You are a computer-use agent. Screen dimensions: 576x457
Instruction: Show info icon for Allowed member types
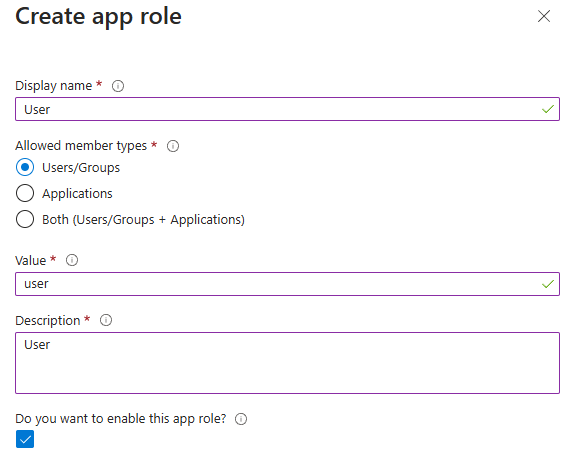173,146
